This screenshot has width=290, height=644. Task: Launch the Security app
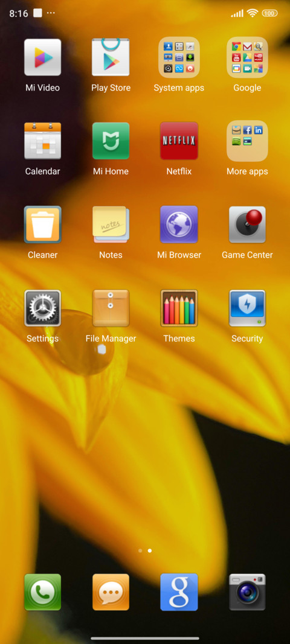(247, 308)
